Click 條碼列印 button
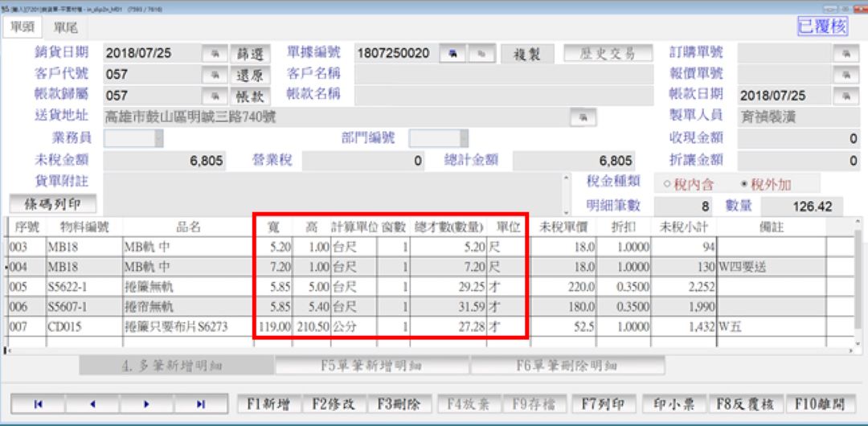Screen dimensions: 868x426 coord(52,204)
